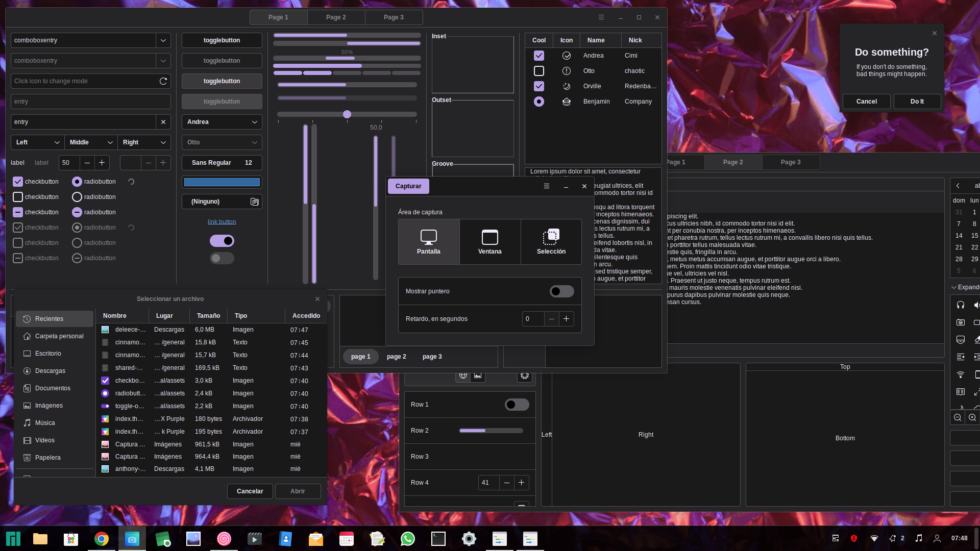Switch to Page 2 tab in titlebar
This screenshot has width=980, height=551.
click(336, 17)
